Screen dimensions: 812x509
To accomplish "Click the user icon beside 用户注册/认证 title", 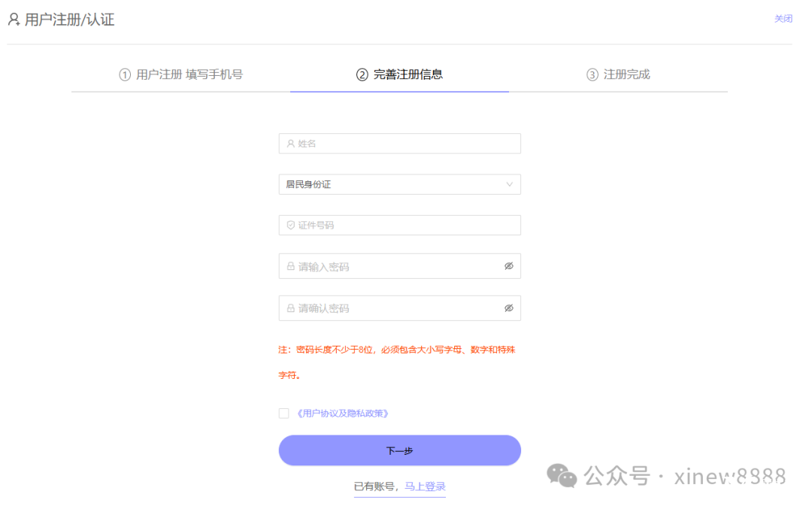I will coord(14,20).
